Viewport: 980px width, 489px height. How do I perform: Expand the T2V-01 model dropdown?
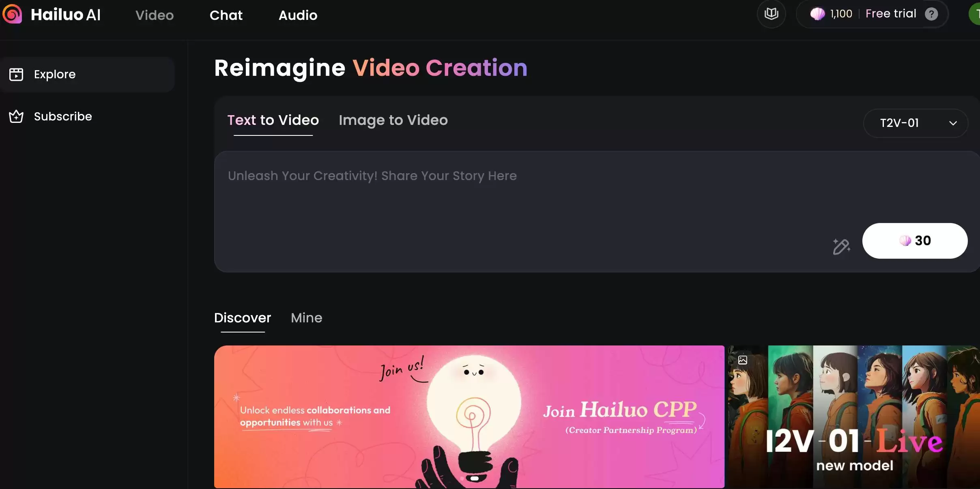[916, 123]
